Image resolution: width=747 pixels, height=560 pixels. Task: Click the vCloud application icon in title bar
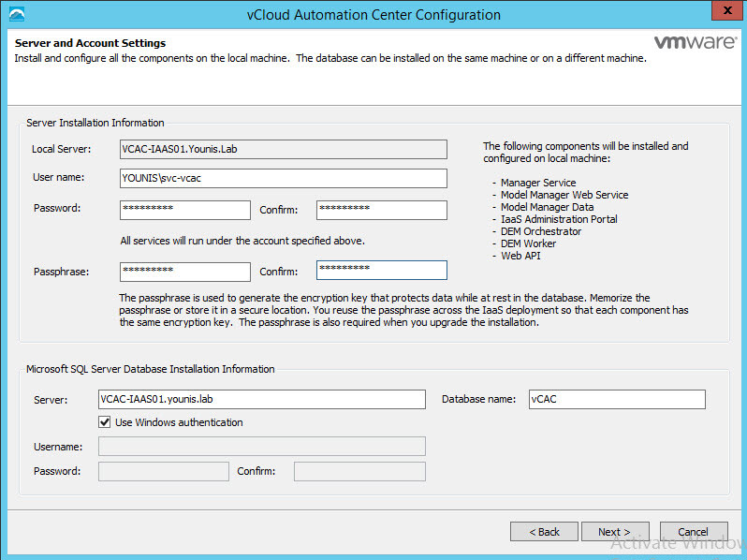[17, 15]
